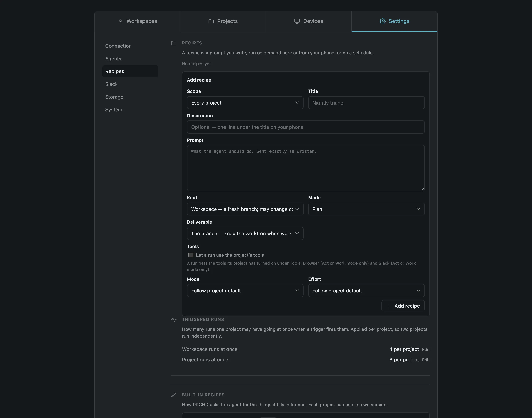Image resolution: width=532 pixels, height=418 pixels.
Task: Open System in the settings sidebar
Action: tap(130, 110)
